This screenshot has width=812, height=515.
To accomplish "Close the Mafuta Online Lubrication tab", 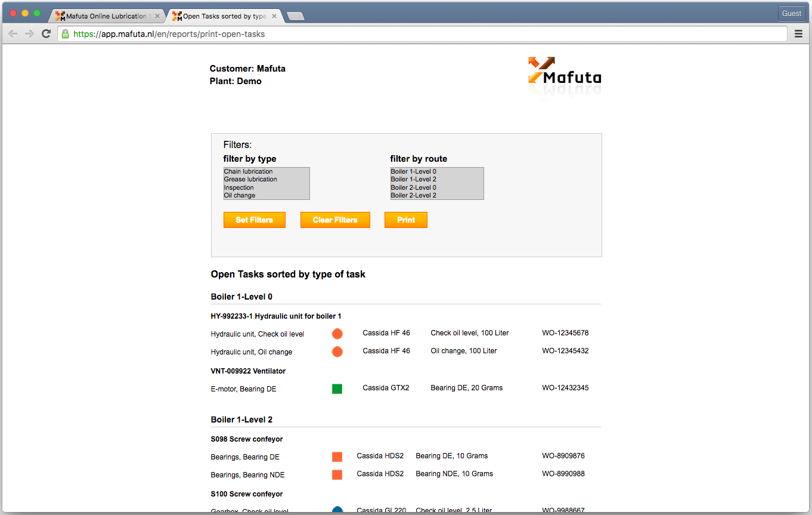I will (157, 16).
